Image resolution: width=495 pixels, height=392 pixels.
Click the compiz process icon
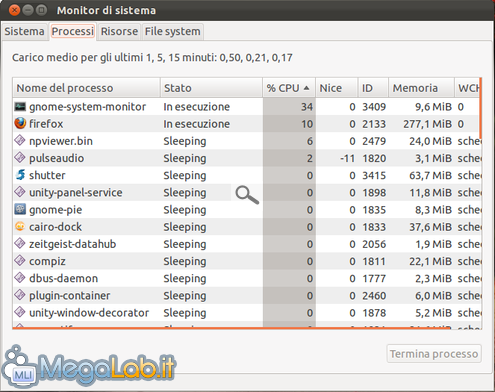click(20, 261)
